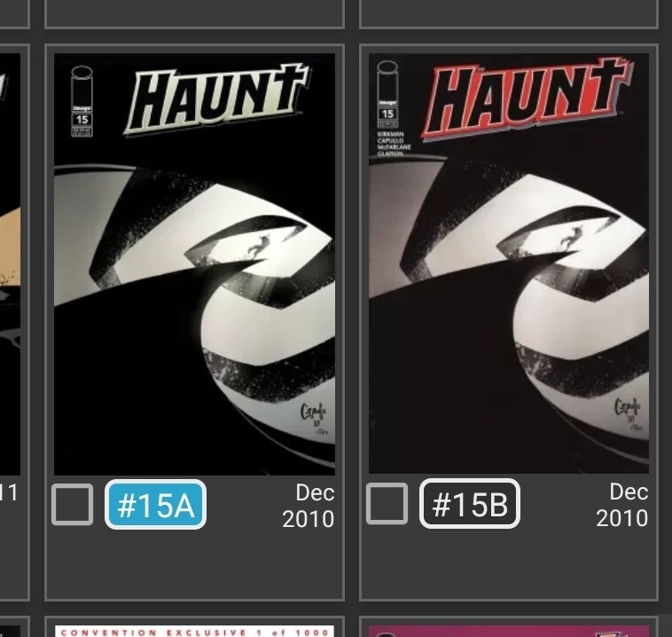
Task: Open the Haunt #15A cover with white logo
Action: pos(194,264)
